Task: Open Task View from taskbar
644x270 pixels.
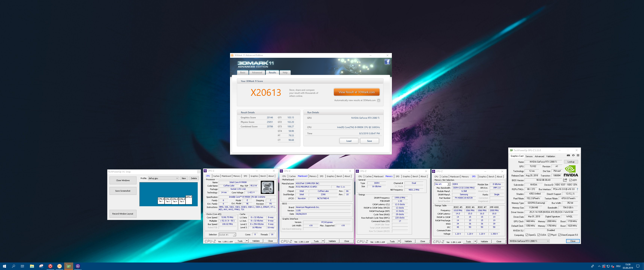Action: [x=22, y=266]
